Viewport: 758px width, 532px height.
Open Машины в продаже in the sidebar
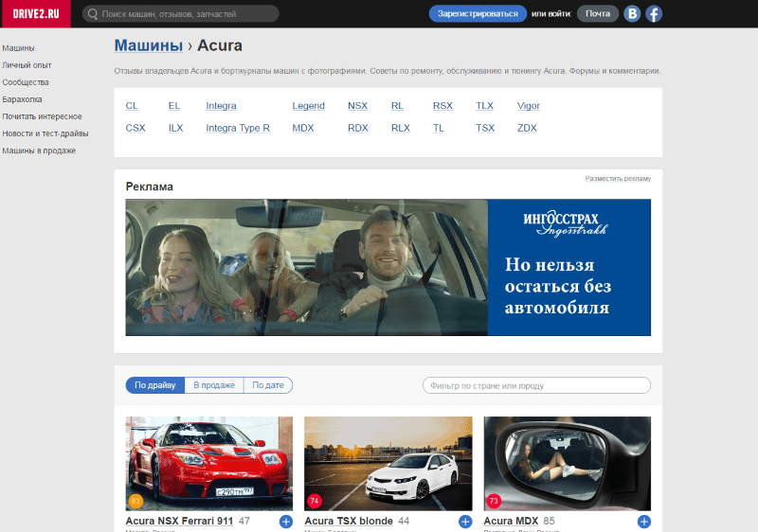click(x=39, y=151)
